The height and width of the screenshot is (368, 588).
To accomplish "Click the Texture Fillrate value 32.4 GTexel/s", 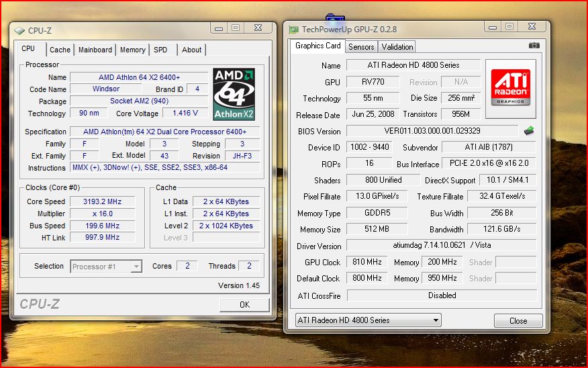I will (x=502, y=196).
